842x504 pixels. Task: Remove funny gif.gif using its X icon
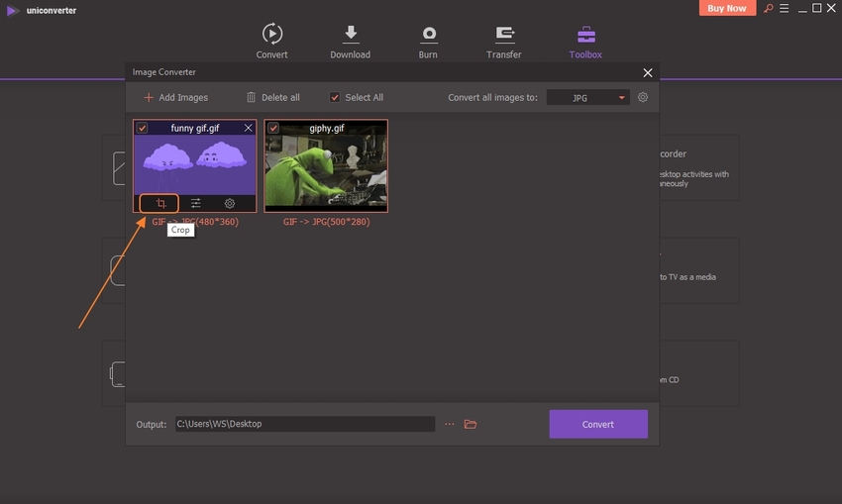point(248,128)
